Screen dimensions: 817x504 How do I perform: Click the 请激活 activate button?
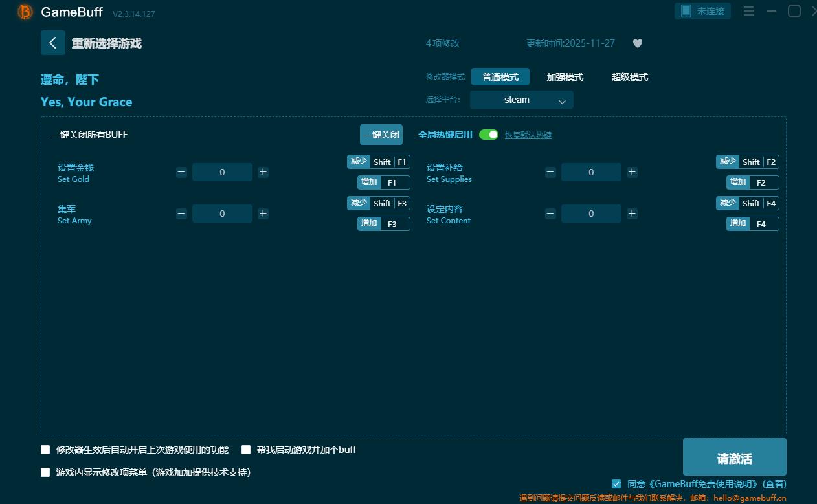point(735,458)
